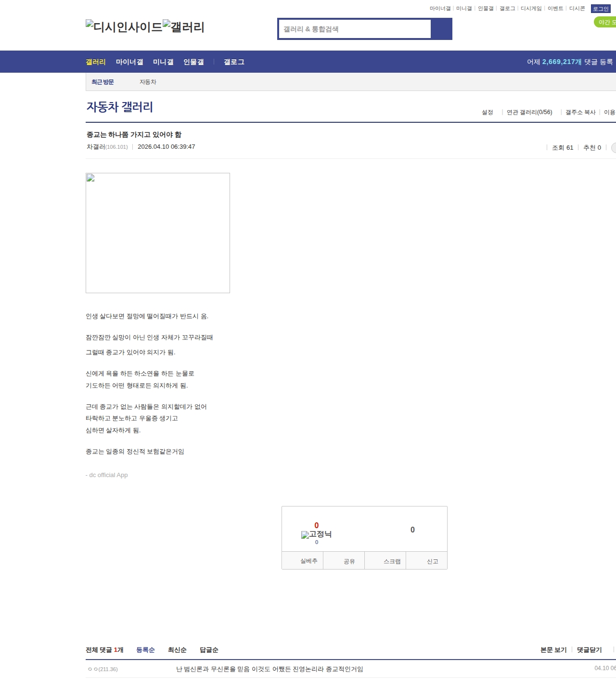Select 미니갤 in the blue navigation bar
Screen dimensions: 616x687
163,62
